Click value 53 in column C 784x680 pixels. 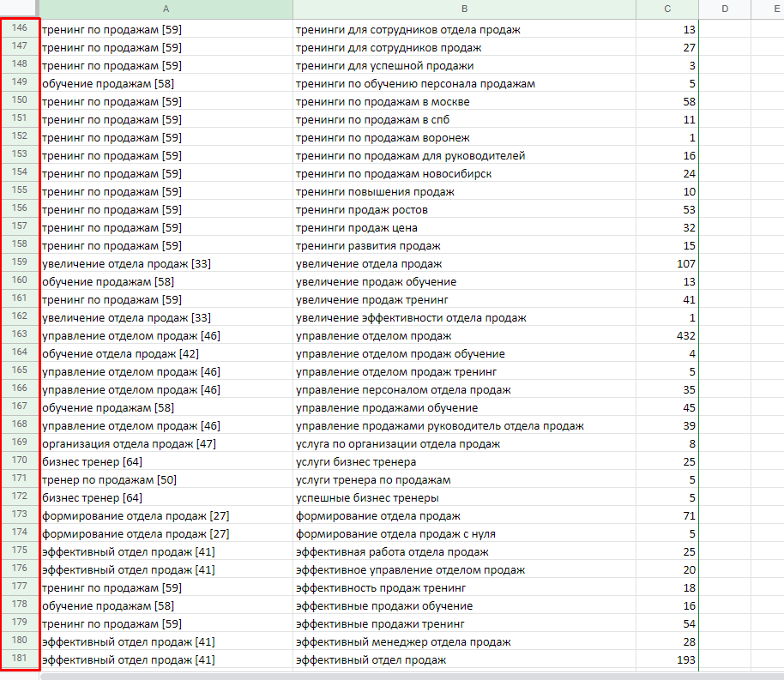tap(689, 210)
